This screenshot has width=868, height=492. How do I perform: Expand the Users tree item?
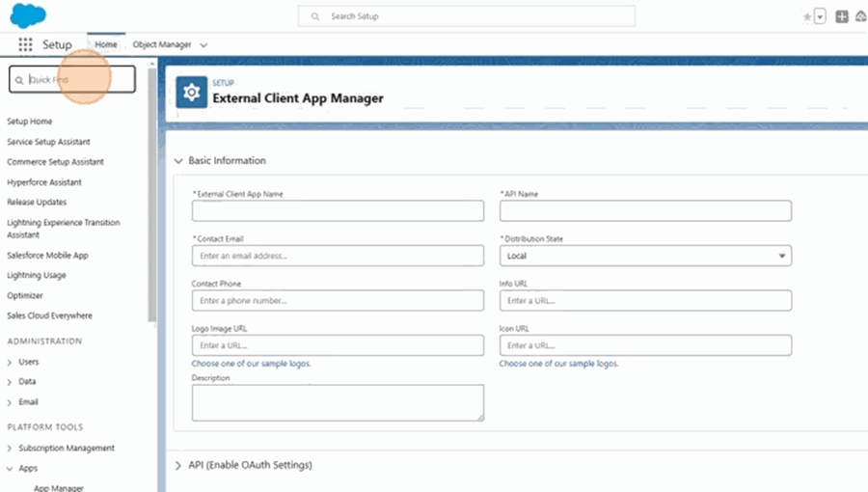(10, 362)
